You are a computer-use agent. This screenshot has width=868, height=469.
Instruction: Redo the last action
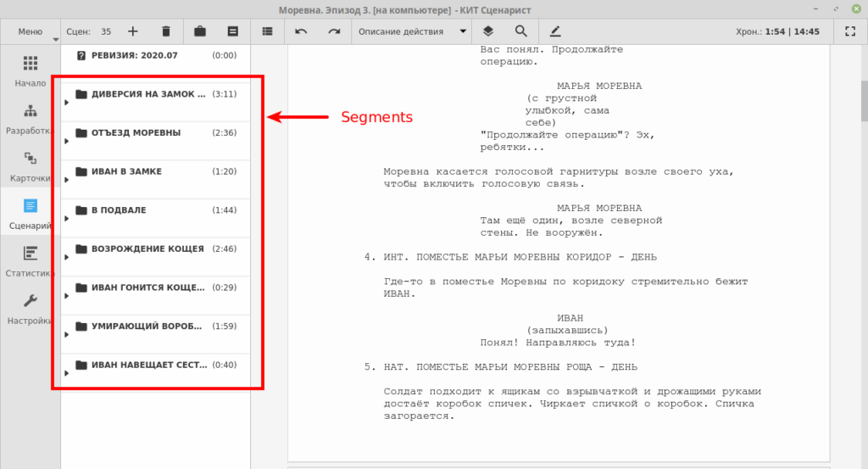tap(334, 31)
